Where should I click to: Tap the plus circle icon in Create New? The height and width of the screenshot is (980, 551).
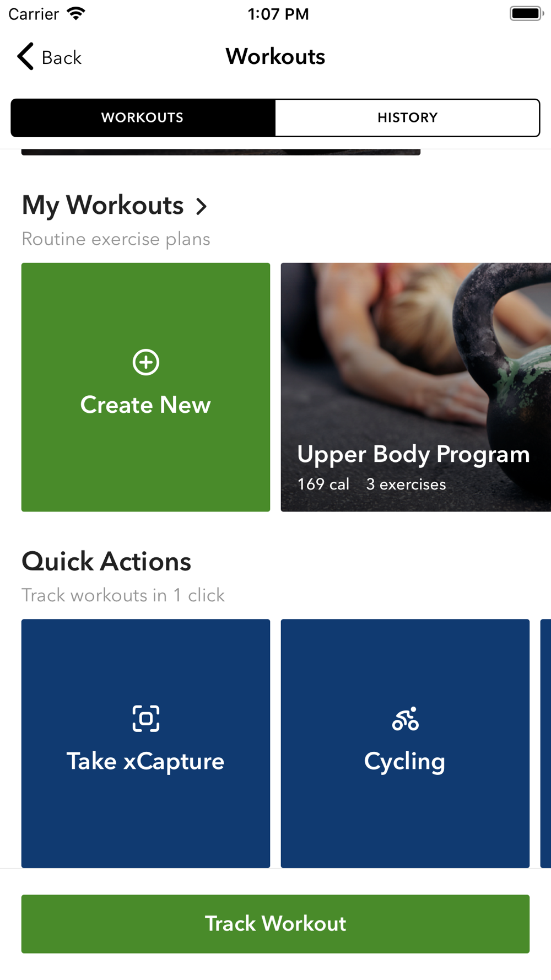[x=146, y=362]
